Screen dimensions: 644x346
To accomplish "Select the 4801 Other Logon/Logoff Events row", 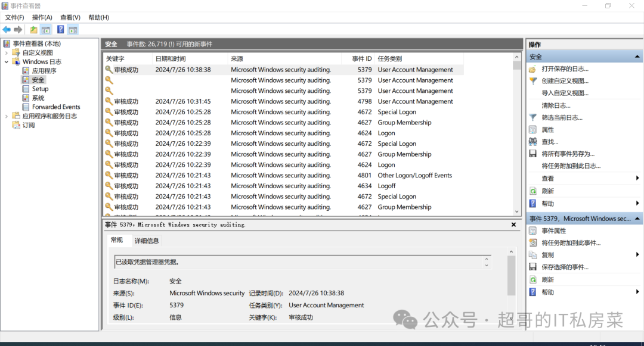I will click(283, 176).
